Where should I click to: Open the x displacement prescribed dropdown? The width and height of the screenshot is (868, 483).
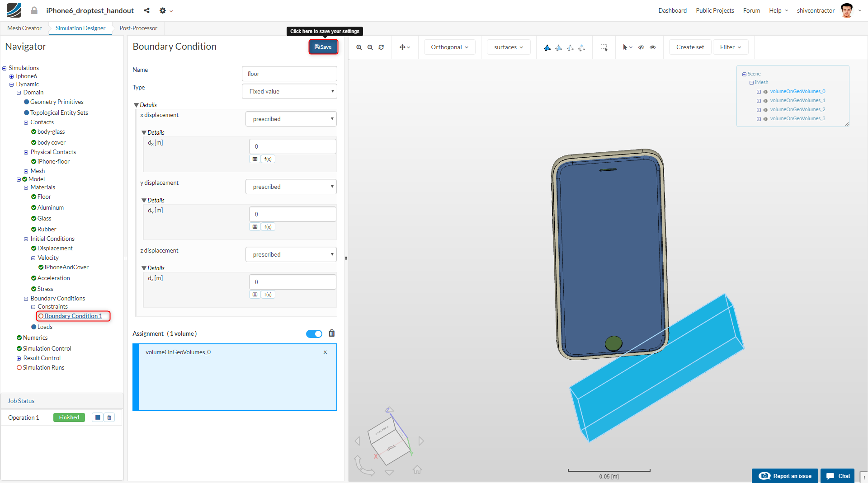point(291,119)
